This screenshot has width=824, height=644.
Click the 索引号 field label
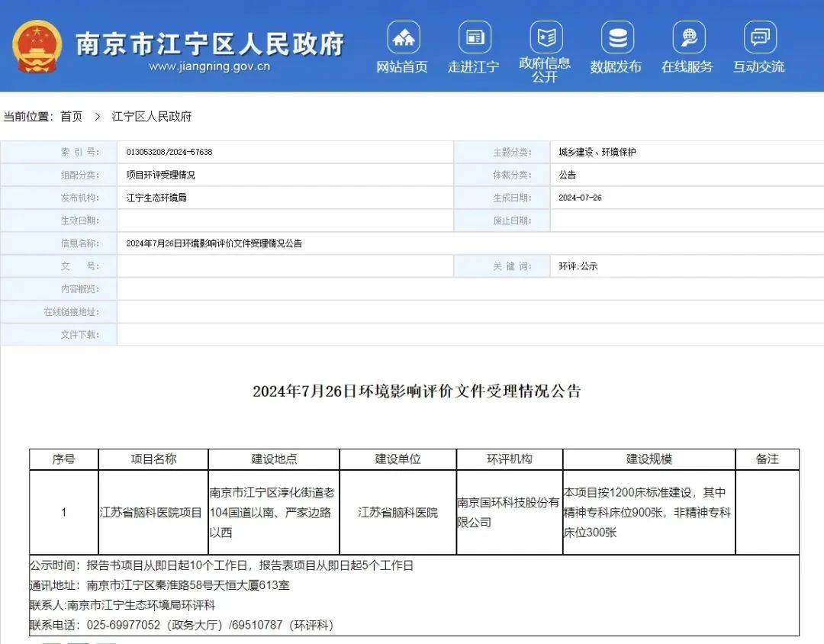(x=80, y=152)
